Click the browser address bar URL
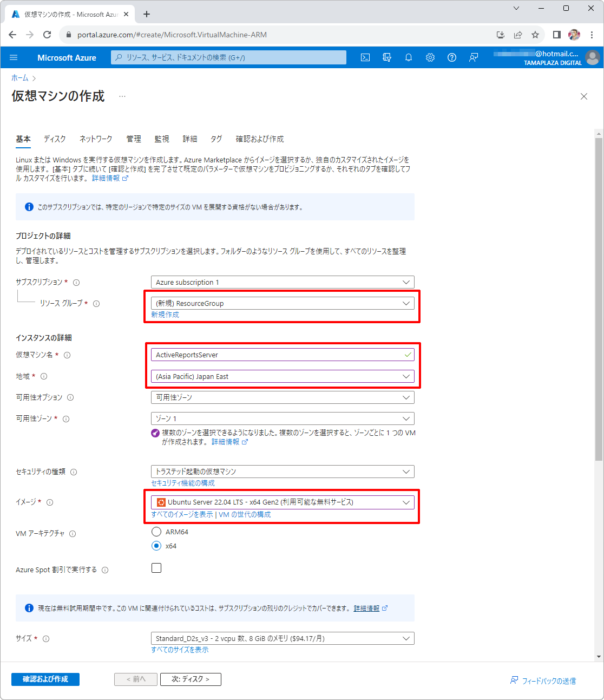Viewport: 604px width, 700px height. pyautogui.click(x=172, y=35)
